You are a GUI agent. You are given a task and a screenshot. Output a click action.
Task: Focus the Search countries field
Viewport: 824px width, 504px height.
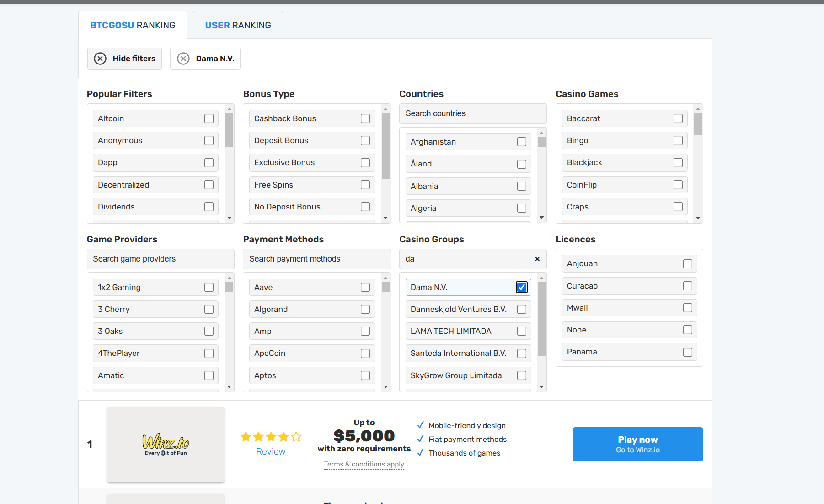(x=473, y=113)
